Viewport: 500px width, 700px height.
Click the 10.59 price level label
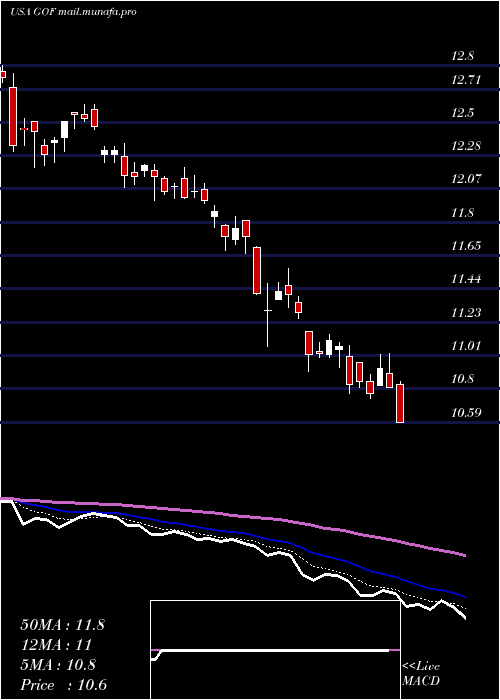click(466, 412)
